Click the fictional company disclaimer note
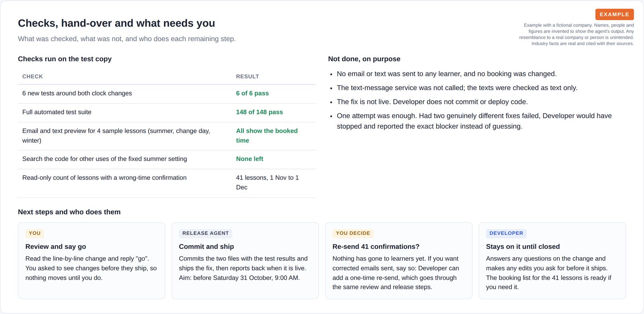Screen dimensions: 644x314 576,35
